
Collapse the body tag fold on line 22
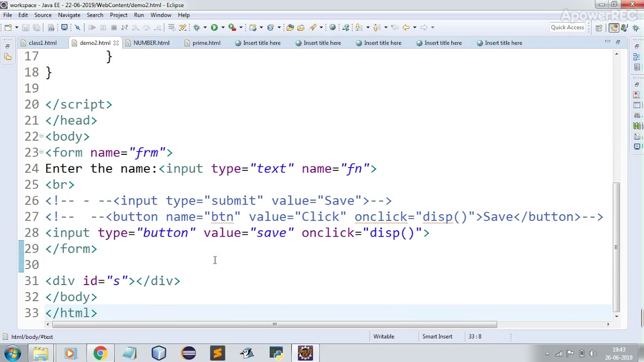pyautogui.click(x=41, y=136)
